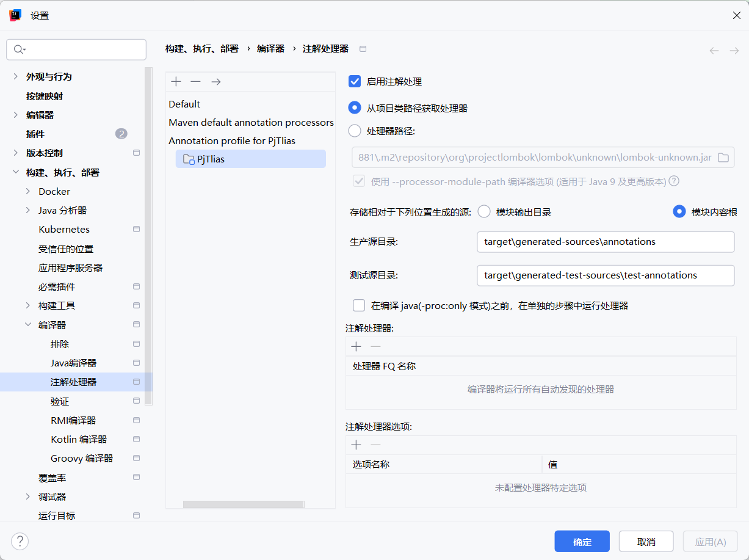Open the Java编译器 settings page

point(73,363)
